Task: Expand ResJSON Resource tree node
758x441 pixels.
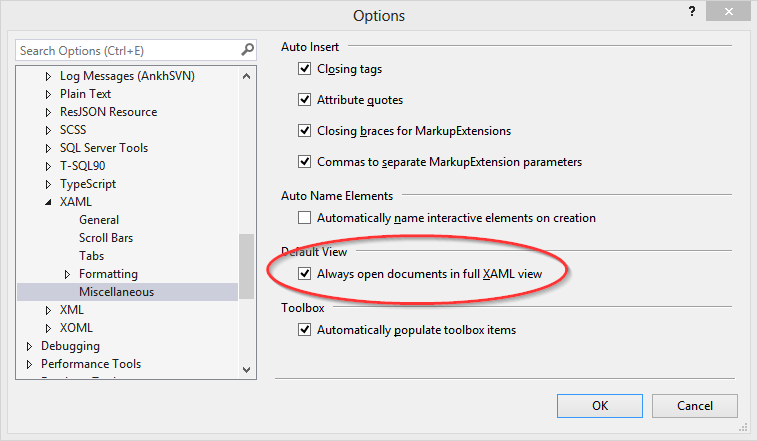Action: (48, 112)
